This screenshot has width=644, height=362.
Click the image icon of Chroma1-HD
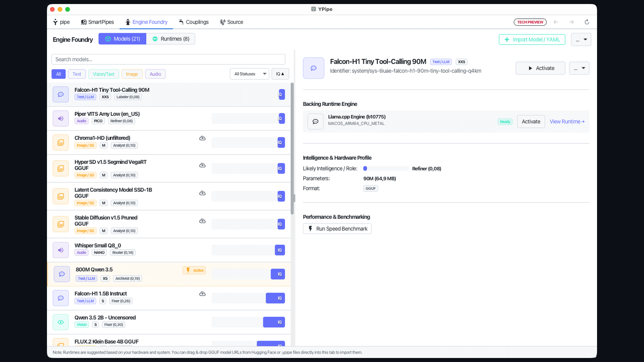[x=61, y=142]
